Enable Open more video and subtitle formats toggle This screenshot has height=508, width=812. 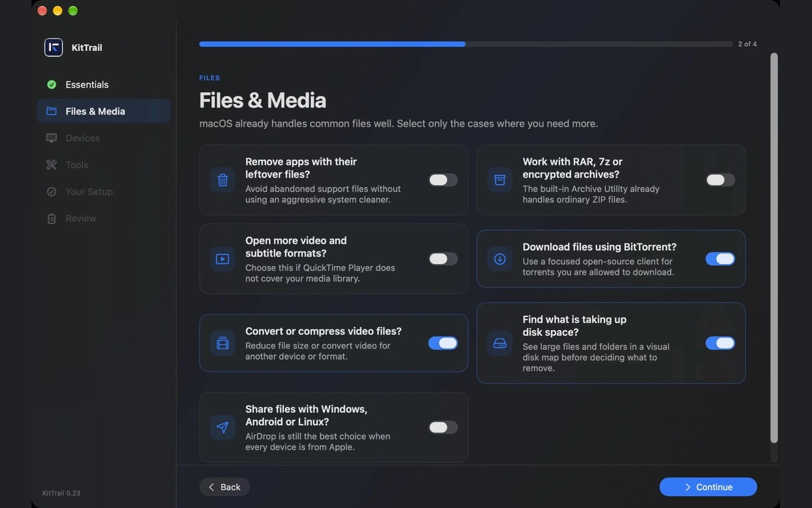tap(443, 259)
